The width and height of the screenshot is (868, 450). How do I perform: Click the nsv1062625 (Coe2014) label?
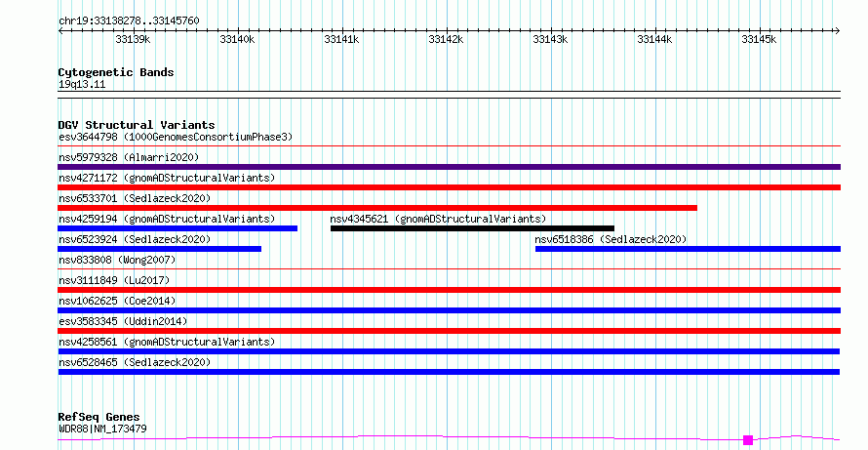tap(117, 301)
